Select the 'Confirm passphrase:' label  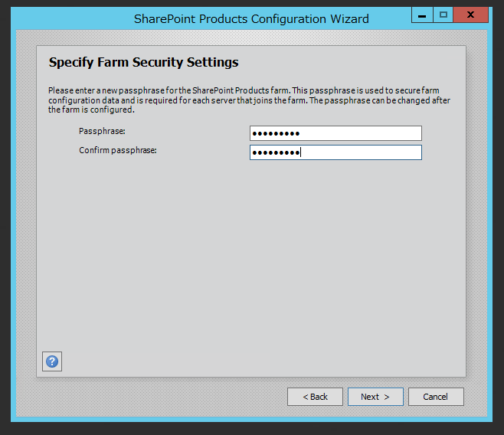[x=118, y=150]
